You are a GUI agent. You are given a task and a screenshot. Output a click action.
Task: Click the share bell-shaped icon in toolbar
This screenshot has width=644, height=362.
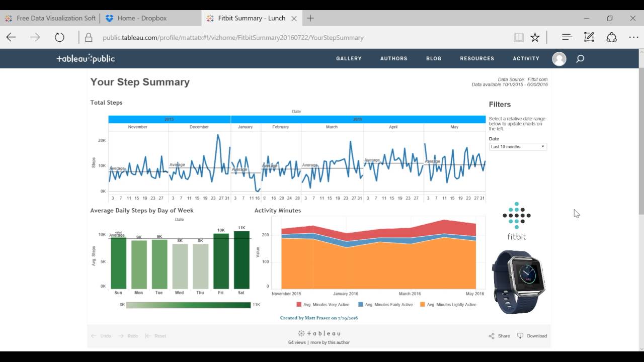611,37
